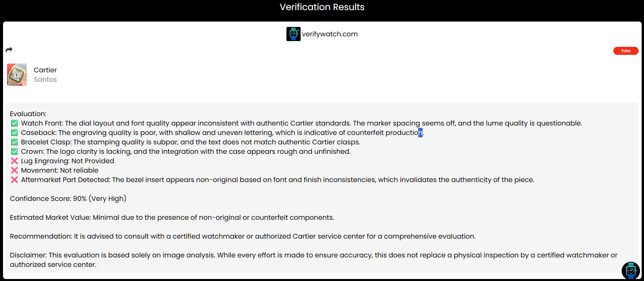The image size is (644, 281).
Task: Click the Estimated Market Value line
Action: pos(172,217)
